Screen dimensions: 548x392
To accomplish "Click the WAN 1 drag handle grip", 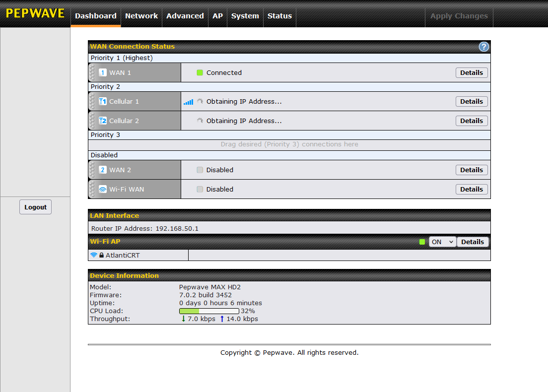I will (x=92, y=72).
